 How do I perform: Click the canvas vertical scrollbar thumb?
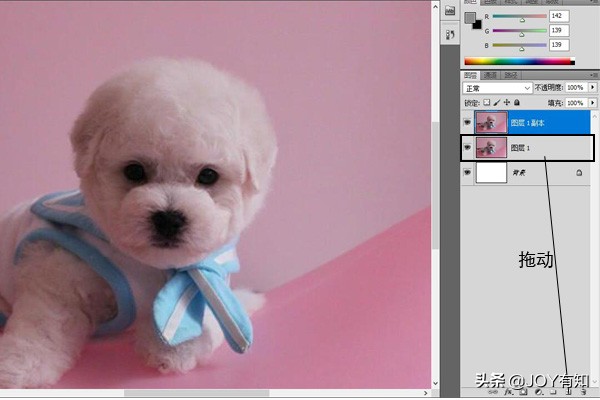(435, 186)
